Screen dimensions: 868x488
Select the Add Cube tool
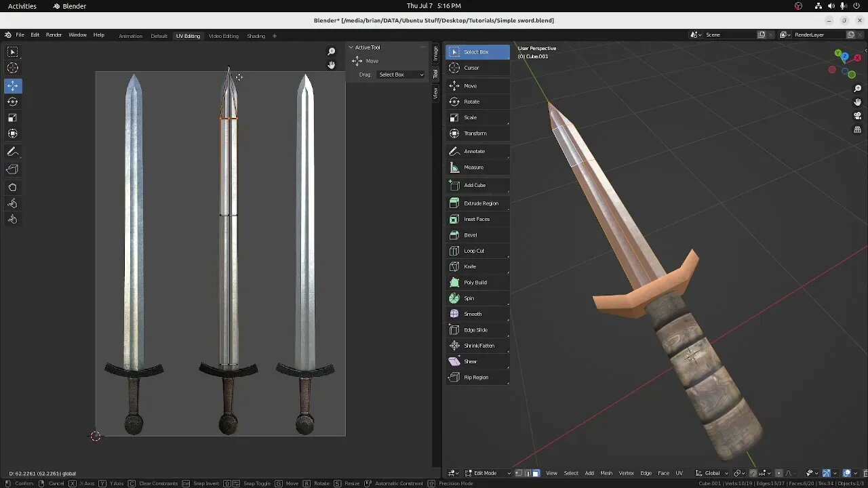tap(477, 185)
